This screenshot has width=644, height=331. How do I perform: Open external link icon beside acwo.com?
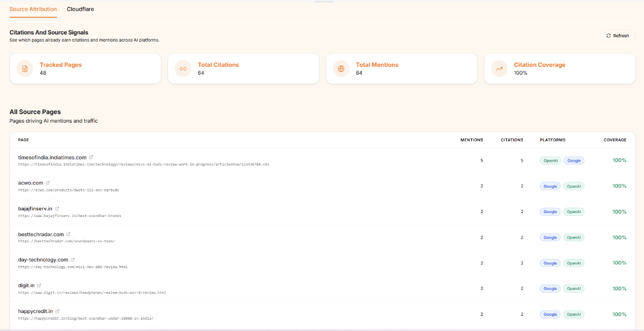click(48, 183)
